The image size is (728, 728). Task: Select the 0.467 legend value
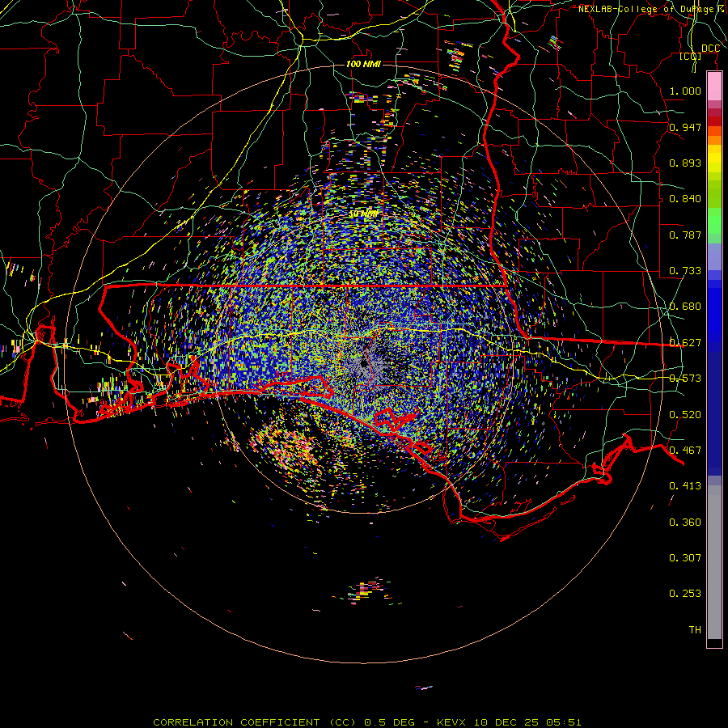(685, 451)
